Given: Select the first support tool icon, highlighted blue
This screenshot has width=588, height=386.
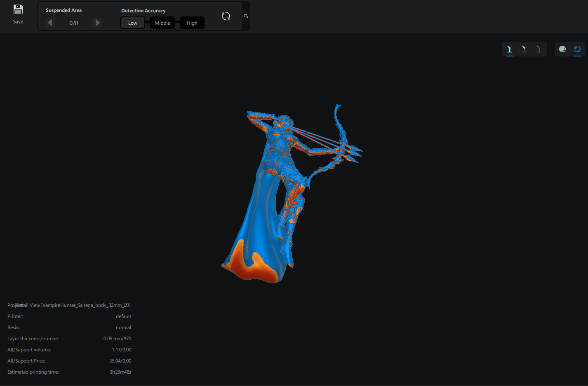Looking at the screenshot, I should [x=510, y=49].
